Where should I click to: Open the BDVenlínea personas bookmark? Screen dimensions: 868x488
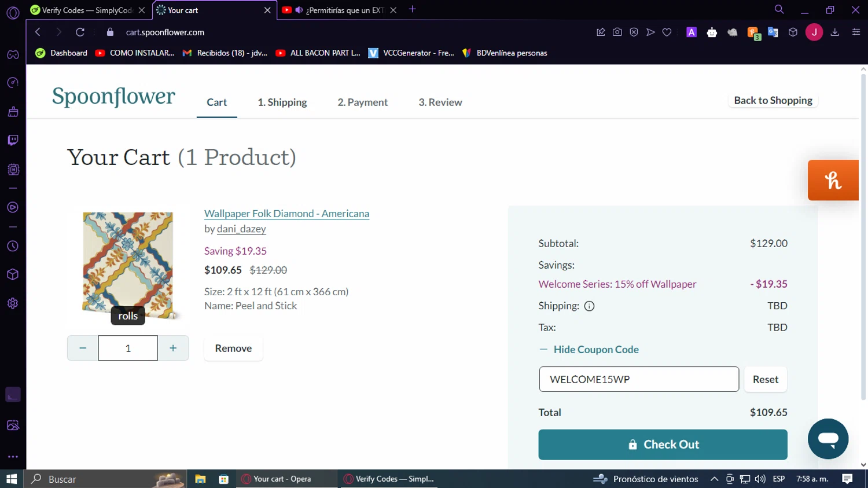coord(505,53)
